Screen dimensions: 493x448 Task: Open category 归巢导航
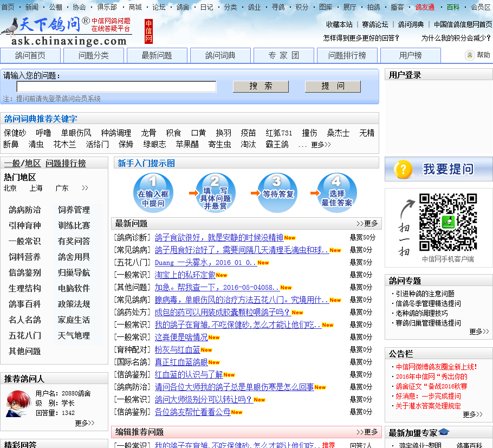point(74,272)
